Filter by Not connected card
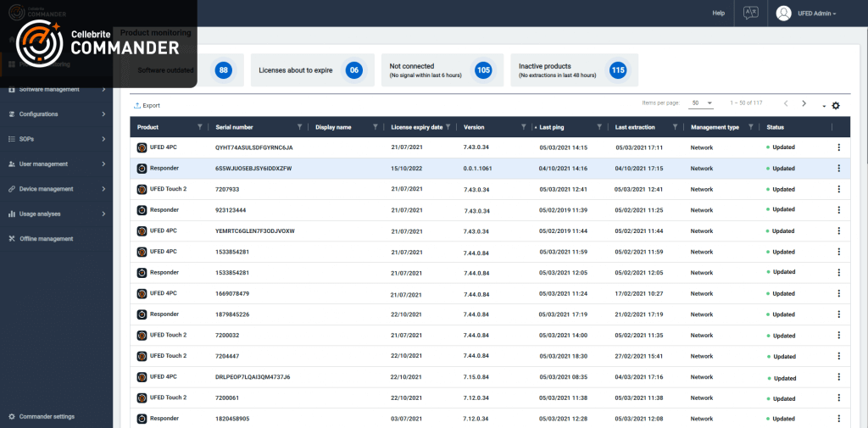The width and height of the screenshot is (868, 428). (442, 70)
